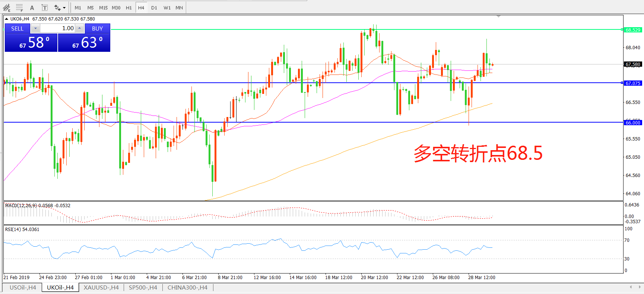Switch chart to M15 timeframe
The image size is (644, 294).
tap(103, 7)
